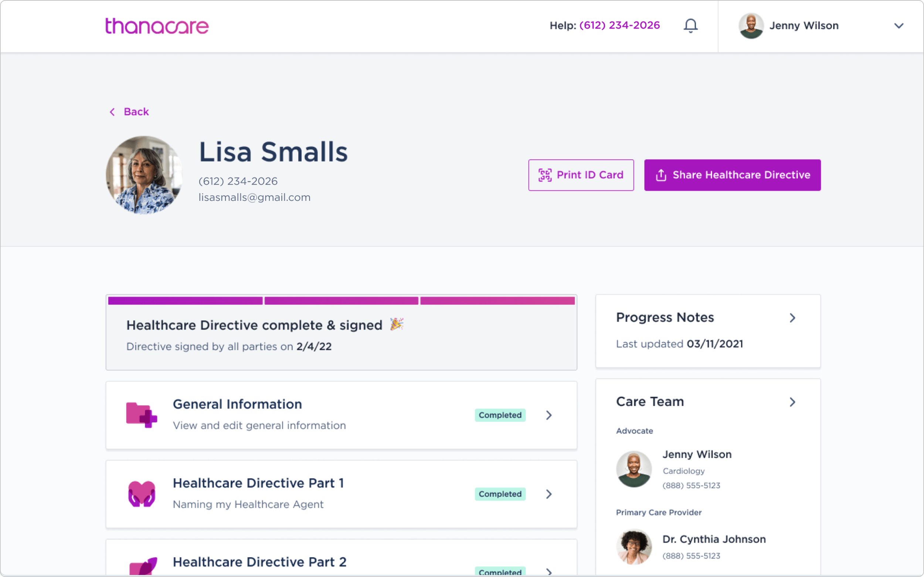924x577 pixels.
Task: Click the Healthcare Directive Part 1 heart icon
Action: [x=141, y=494]
